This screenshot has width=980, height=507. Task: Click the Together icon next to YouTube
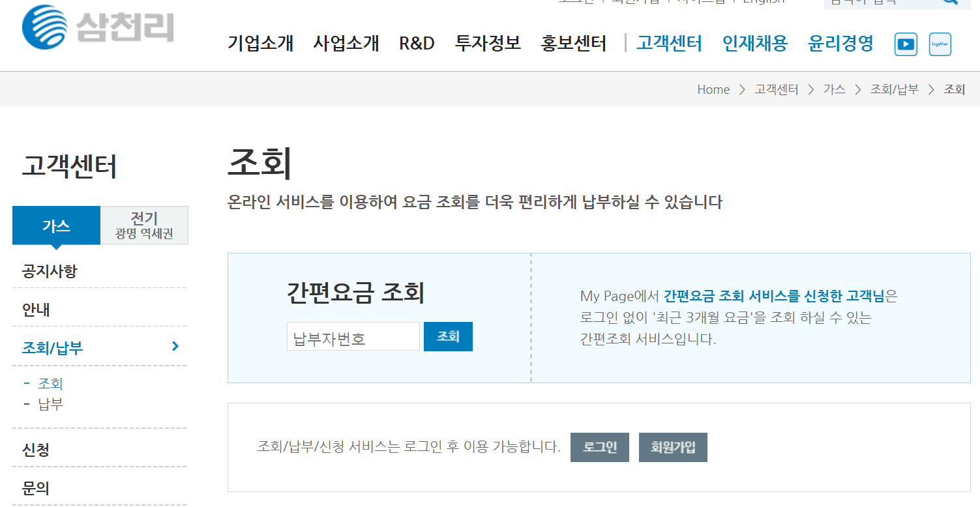(x=940, y=44)
